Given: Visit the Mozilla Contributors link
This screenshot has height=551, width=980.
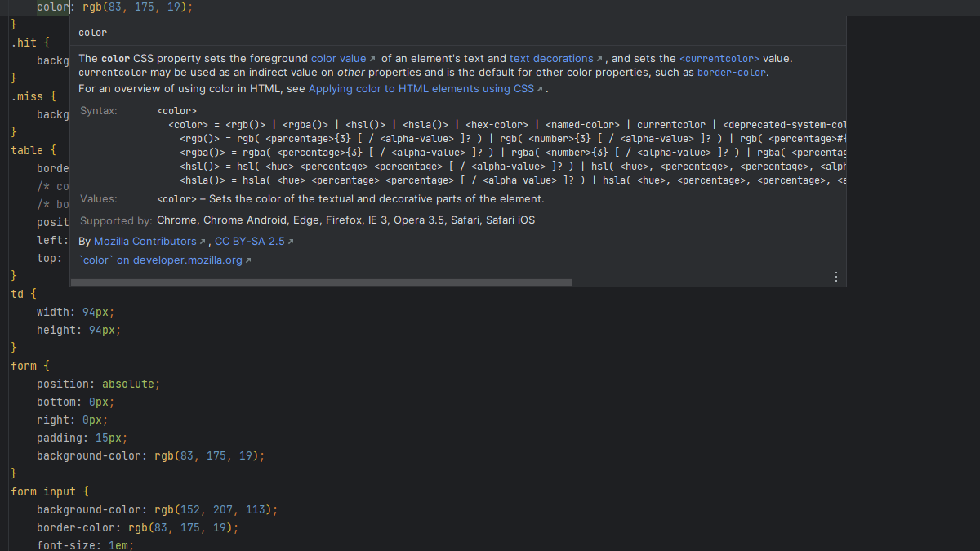Looking at the screenshot, I should [x=145, y=242].
